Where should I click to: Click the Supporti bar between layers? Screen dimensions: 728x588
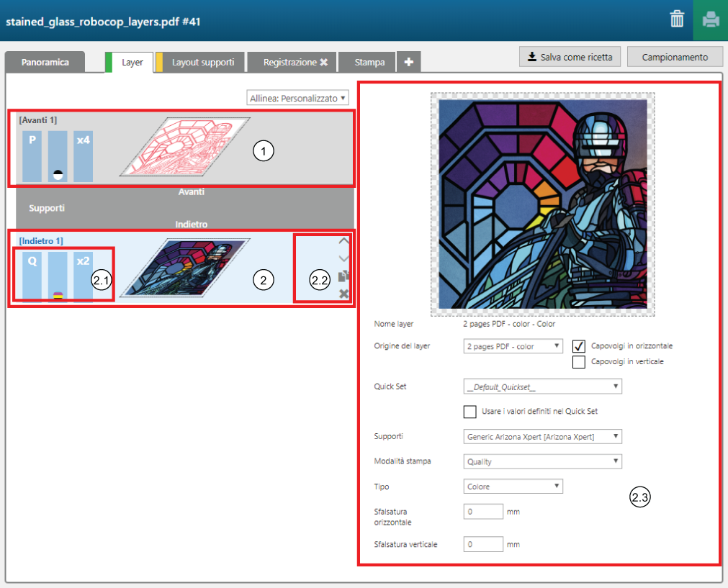click(x=185, y=208)
